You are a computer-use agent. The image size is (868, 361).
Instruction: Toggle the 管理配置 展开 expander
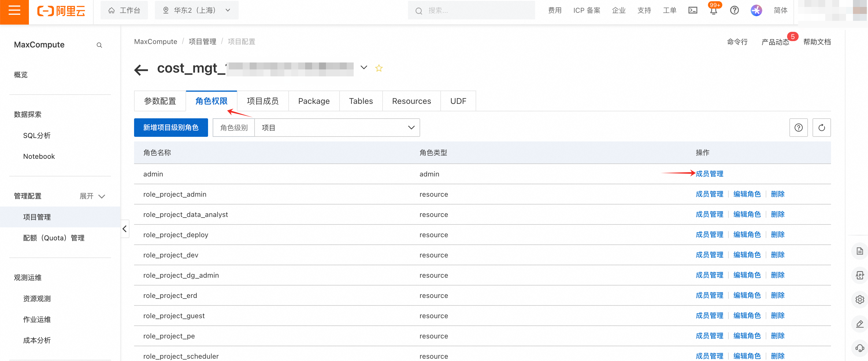coord(92,196)
